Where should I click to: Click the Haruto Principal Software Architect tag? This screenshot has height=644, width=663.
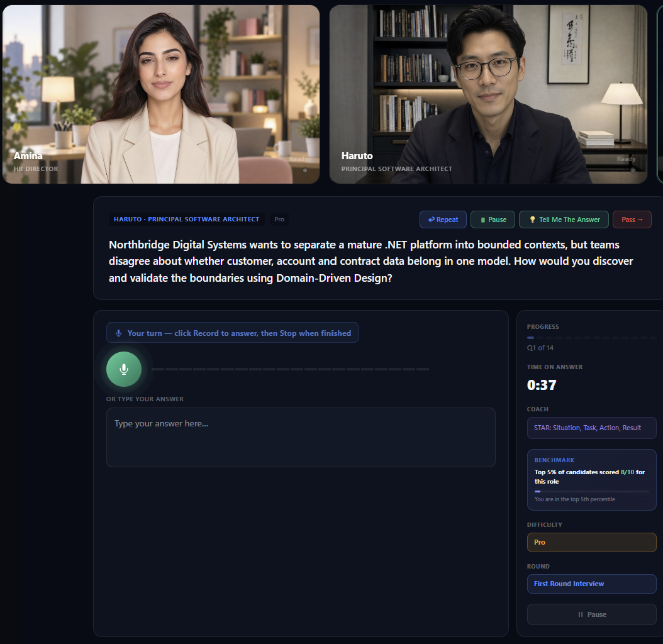coord(186,219)
